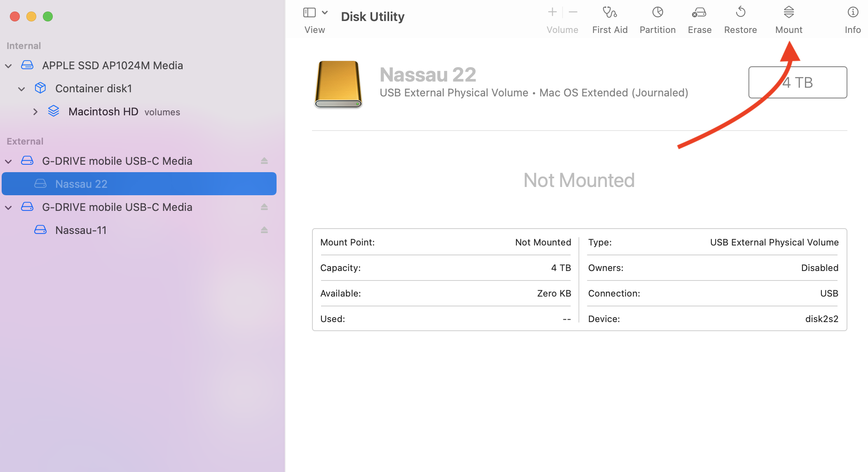Click the gold external drive thumbnail
The width and height of the screenshot is (868, 472).
coord(338,84)
